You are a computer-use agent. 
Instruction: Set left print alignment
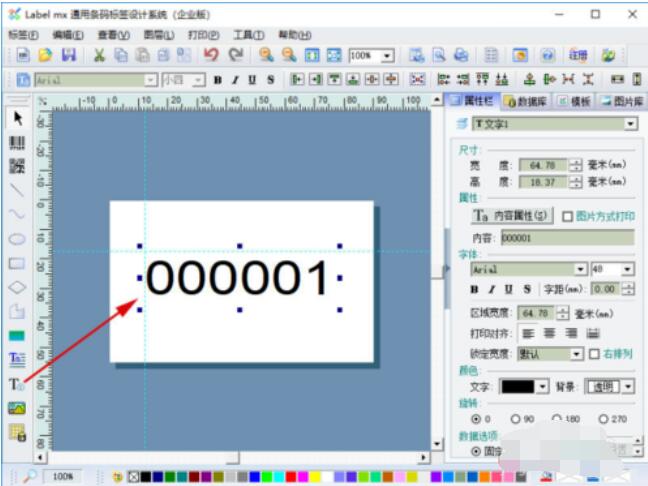pyautogui.click(x=528, y=333)
